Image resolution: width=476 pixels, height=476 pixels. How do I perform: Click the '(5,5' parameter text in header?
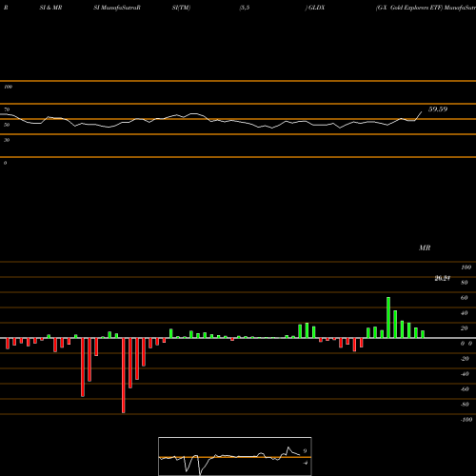[245, 8]
